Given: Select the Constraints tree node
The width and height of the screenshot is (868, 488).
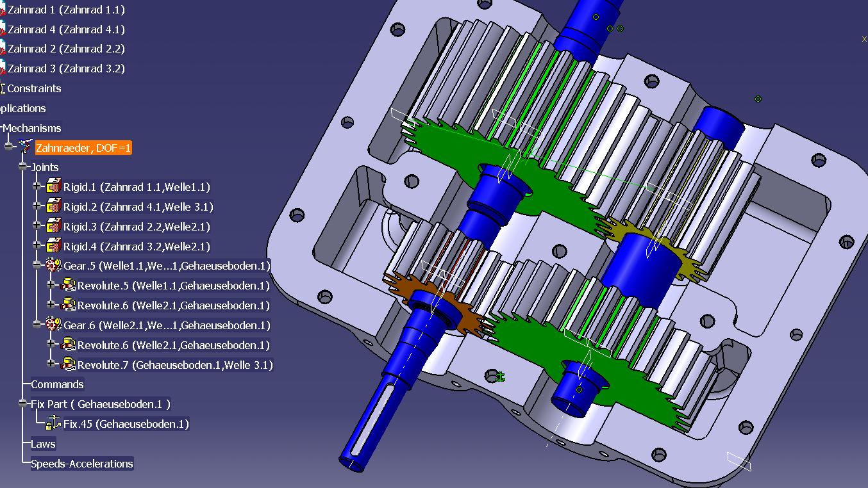Looking at the screenshot, I should (x=34, y=88).
